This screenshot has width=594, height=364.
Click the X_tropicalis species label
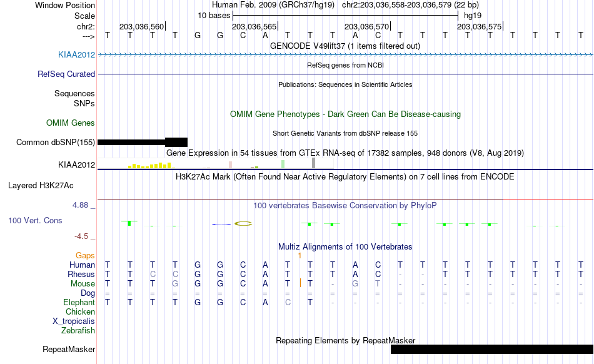[74, 321]
